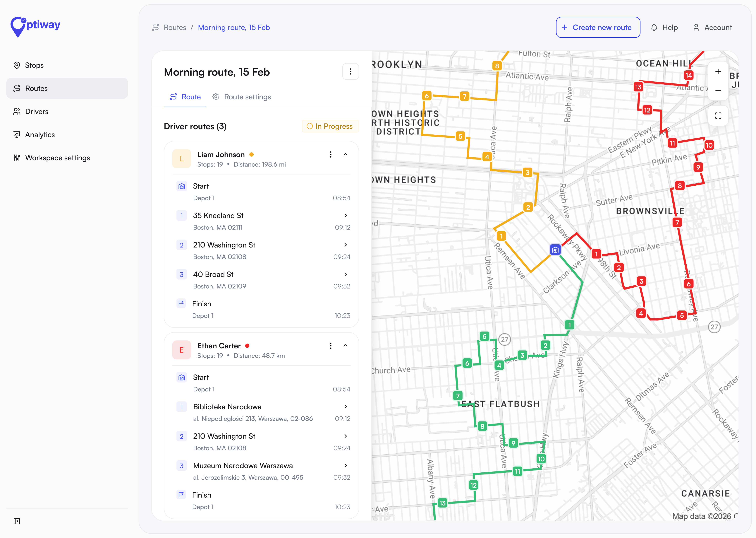This screenshot has width=756, height=538.
Task: Open Workspace settings in the sidebar
Action: click(x=67, y=158)
